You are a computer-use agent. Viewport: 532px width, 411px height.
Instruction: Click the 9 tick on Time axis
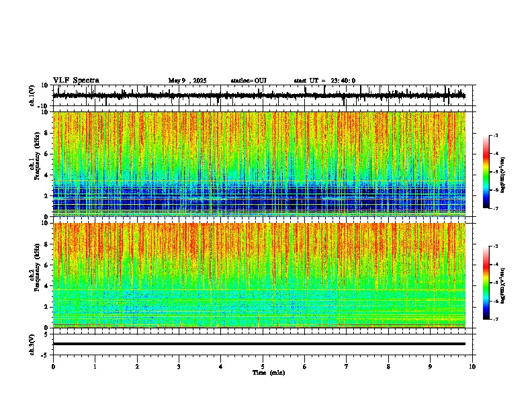tap(430, 367)
